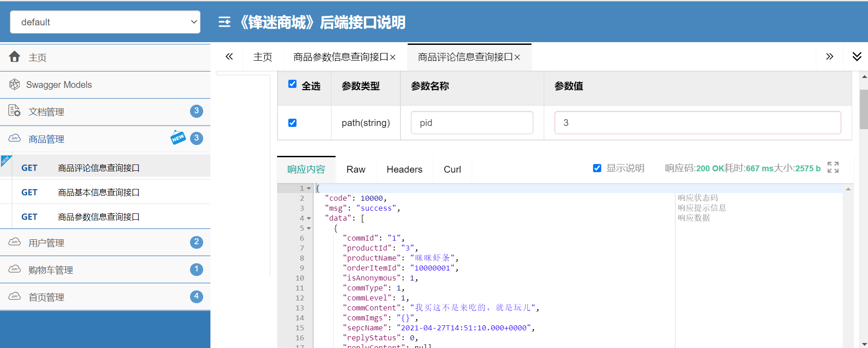Image resolution: width=868 pixels, height=348 pixels.
Task: Click the 商品管理 API cloud icon
Action: pyautogui.click(x=15, y=138)
